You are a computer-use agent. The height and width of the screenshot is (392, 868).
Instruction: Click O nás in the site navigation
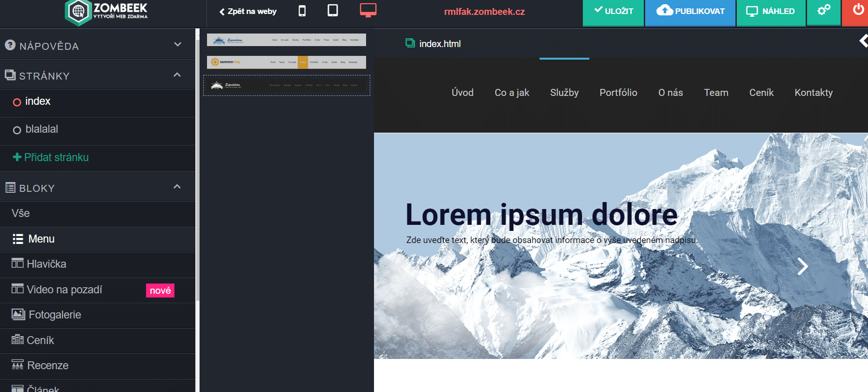click(670, 93)
